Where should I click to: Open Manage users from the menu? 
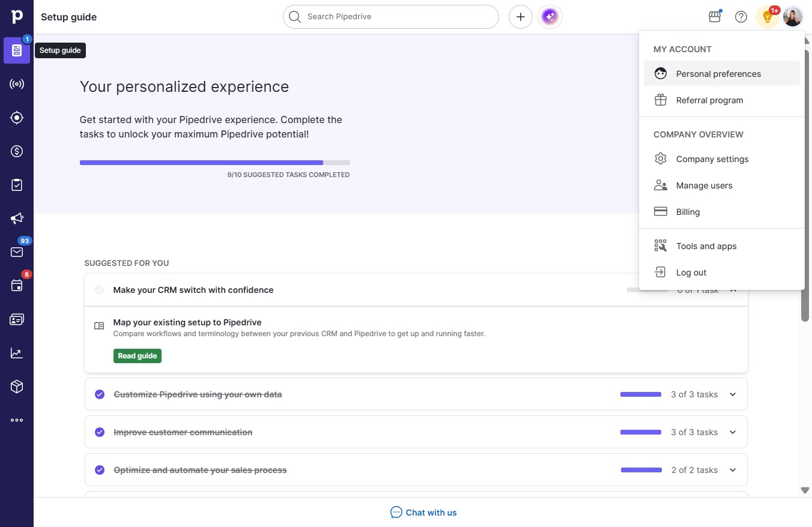click(722, 185)
